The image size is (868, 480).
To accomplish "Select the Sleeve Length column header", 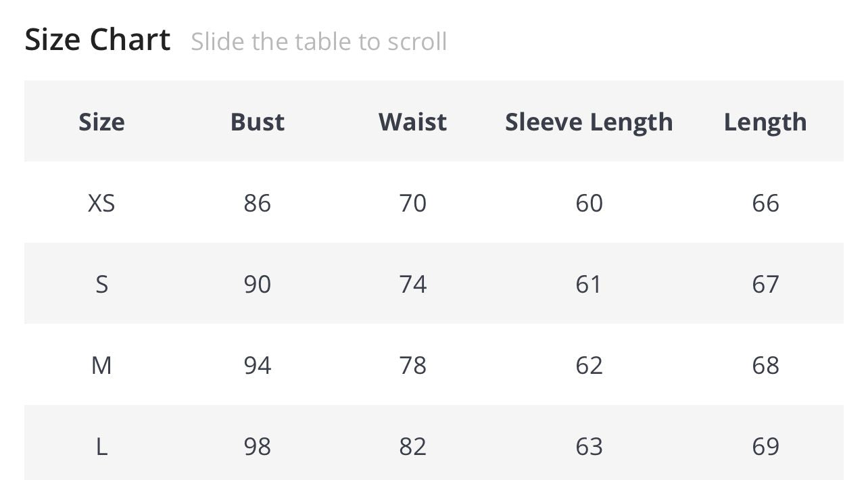I will [x=589, y=122].
